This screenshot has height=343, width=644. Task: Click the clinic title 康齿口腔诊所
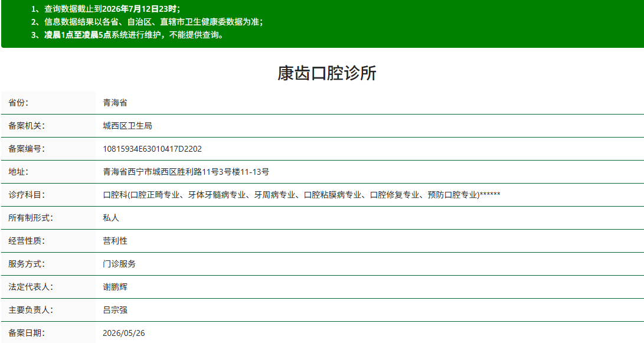(x=326, y=73)
